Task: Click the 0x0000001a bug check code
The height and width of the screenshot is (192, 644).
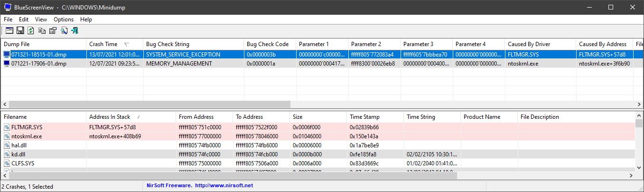Action: coord(261,64)
